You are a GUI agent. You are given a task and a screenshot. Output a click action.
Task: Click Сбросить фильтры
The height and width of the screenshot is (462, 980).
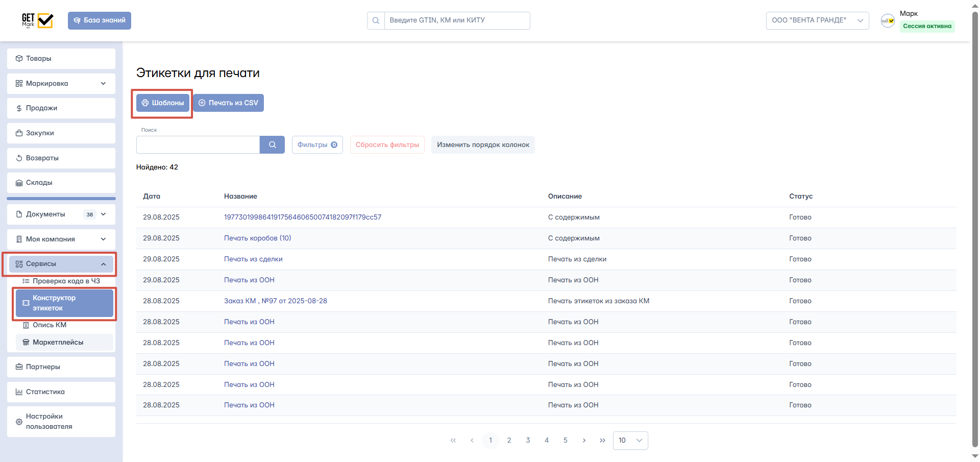387,145
